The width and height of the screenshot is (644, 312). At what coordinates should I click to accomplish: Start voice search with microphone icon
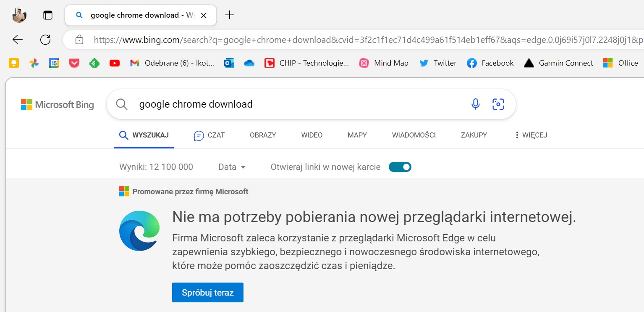pyautogui.click(x=475, y=104)
